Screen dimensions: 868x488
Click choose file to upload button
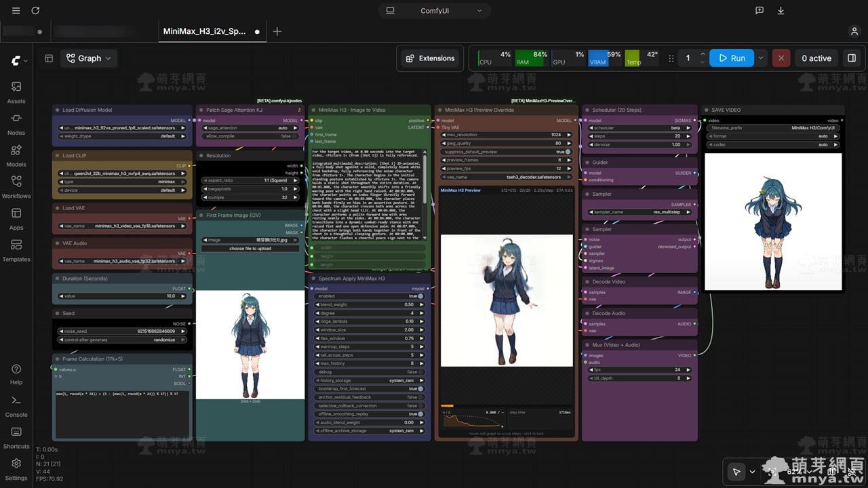click(250, 249)
